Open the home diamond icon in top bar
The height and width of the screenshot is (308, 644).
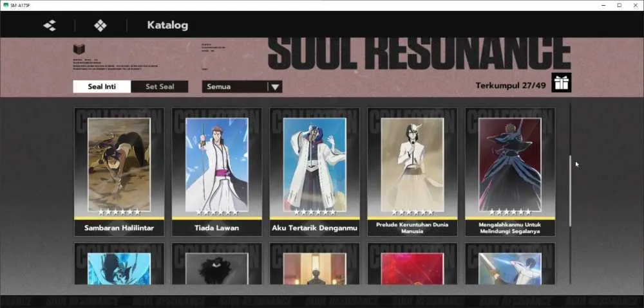tap(100, 26)
